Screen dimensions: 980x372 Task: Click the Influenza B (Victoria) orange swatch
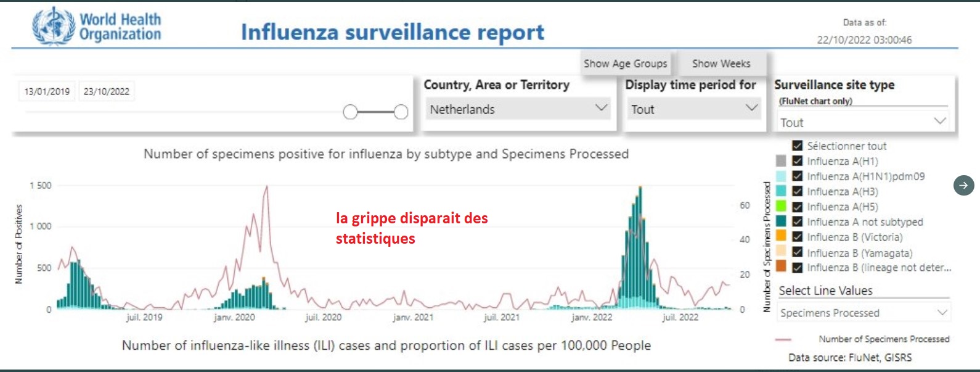tap(781, 237)
